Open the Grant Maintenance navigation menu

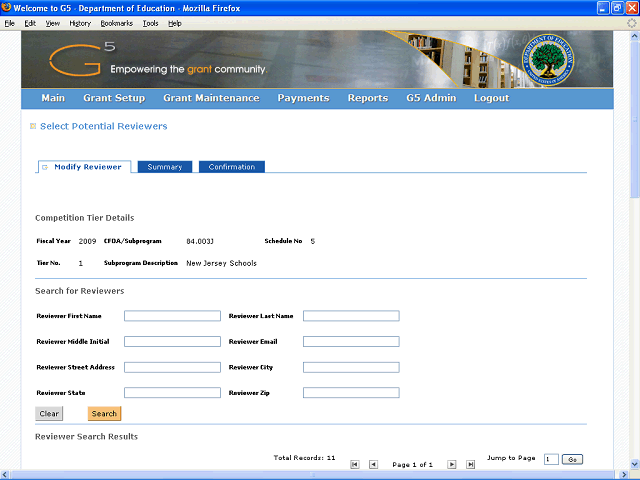211,98
